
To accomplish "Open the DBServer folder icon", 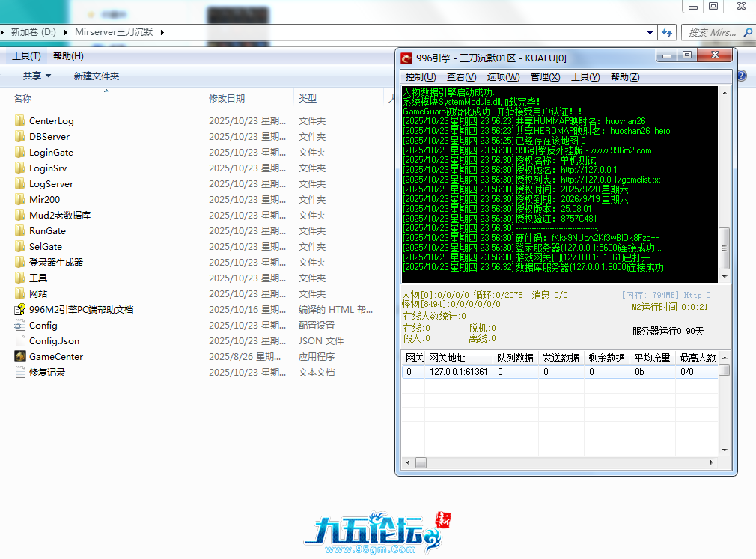I will coord(20,137).
